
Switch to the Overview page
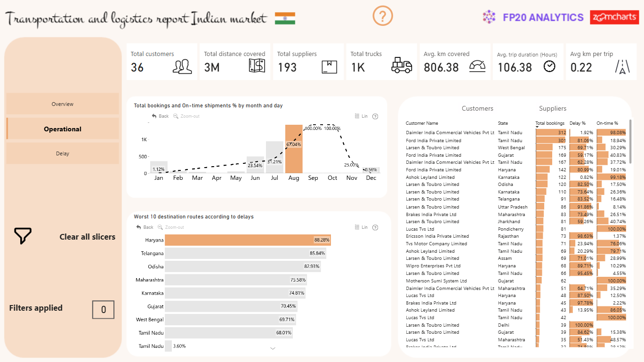tap(63, 104)
